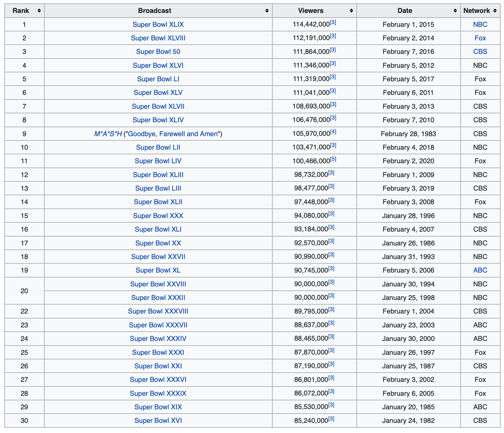
Task: Open ABC network link in rank 19 row
Action: 480,270
